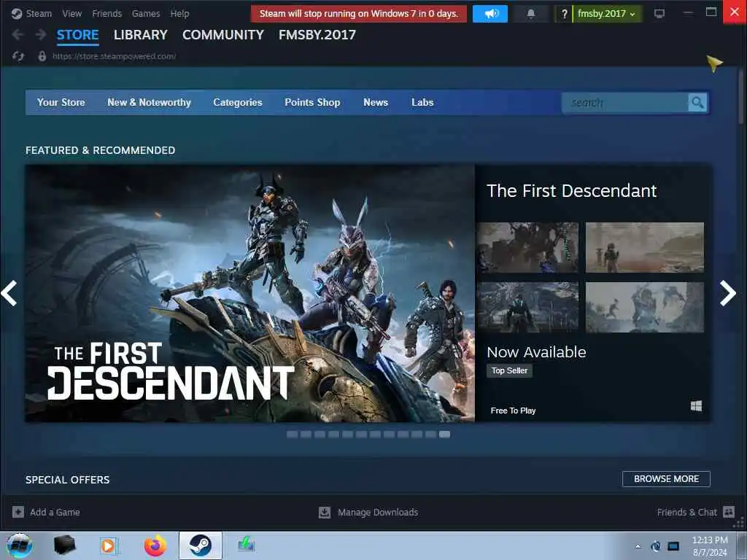This screenshot has width=747, height=560.
Task: View the bottom-right game screenshot thumbnail
Action: click(x=645, y=307)
